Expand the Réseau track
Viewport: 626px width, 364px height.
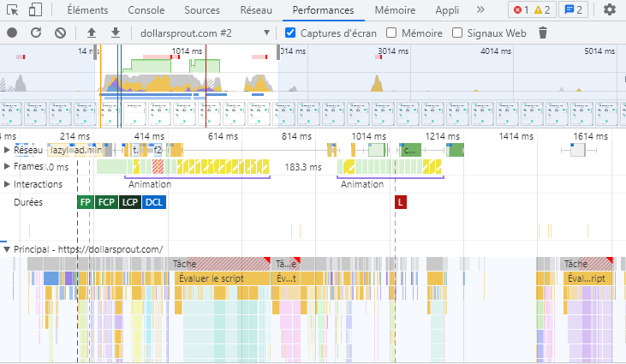pyautogui.click(x=8, y=150)
